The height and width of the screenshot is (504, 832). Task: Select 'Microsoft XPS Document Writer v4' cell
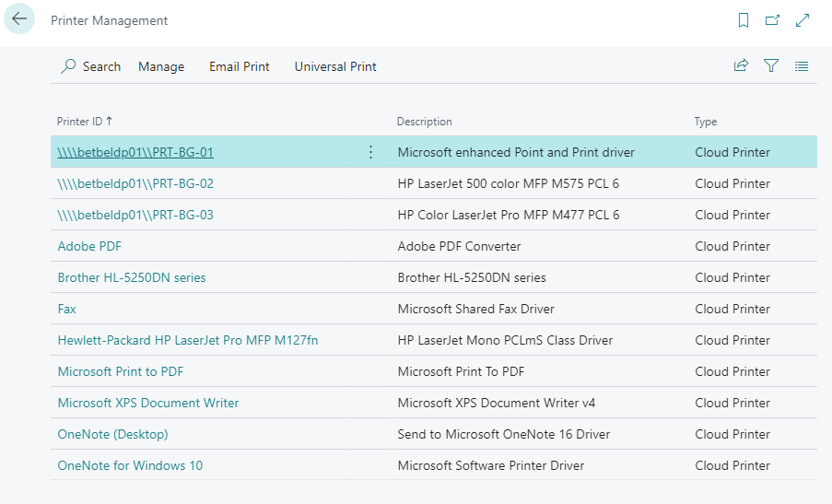496,403
